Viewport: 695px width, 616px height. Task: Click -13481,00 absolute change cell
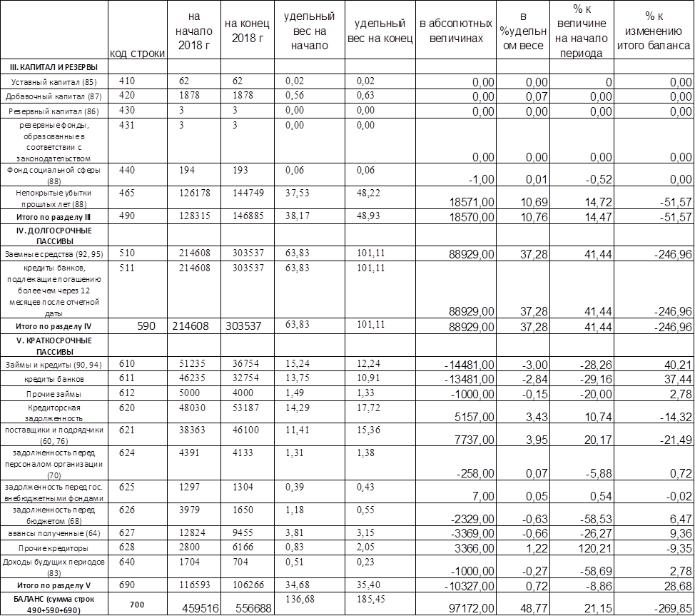point(456,379)
